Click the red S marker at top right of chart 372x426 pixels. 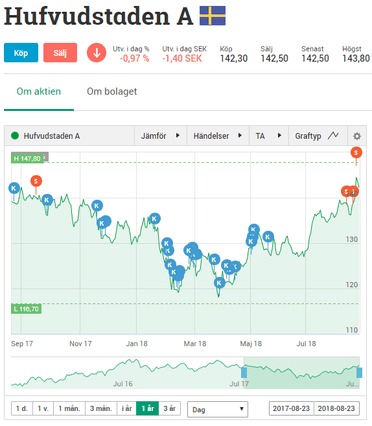(356, 153)
